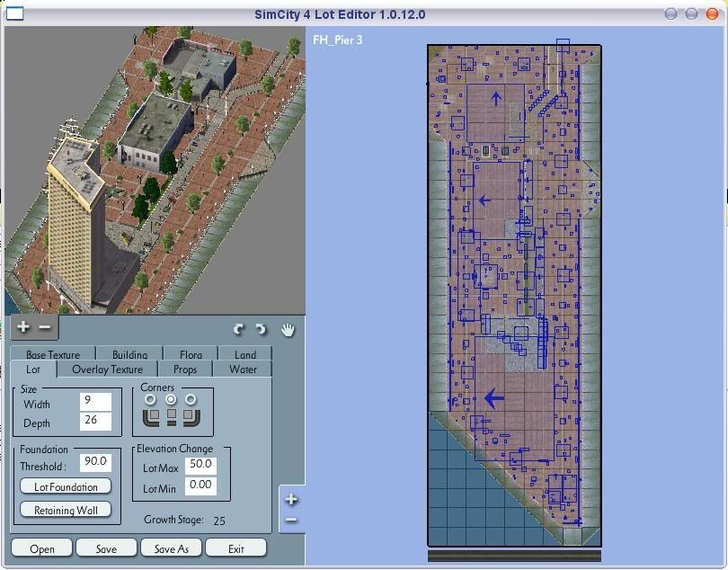Select the middle corner radio button
728x570 pixels.
click(171, 399)
